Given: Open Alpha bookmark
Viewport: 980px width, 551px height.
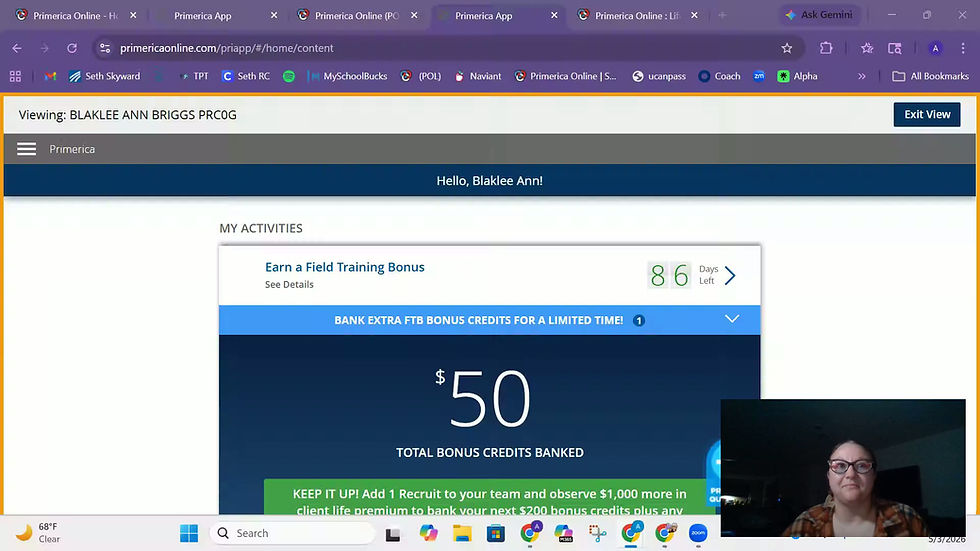Looking at the screenshot, I should (798, 76).
